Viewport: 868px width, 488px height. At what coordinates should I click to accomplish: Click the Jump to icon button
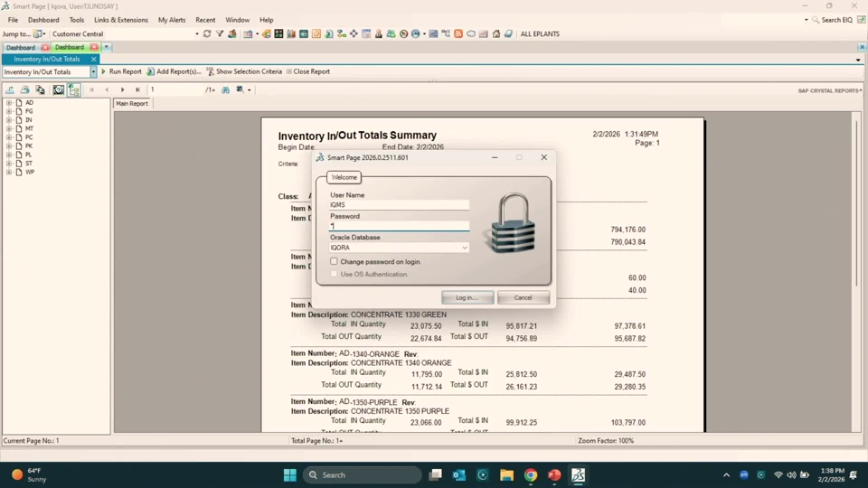click(x=38, y=33)
